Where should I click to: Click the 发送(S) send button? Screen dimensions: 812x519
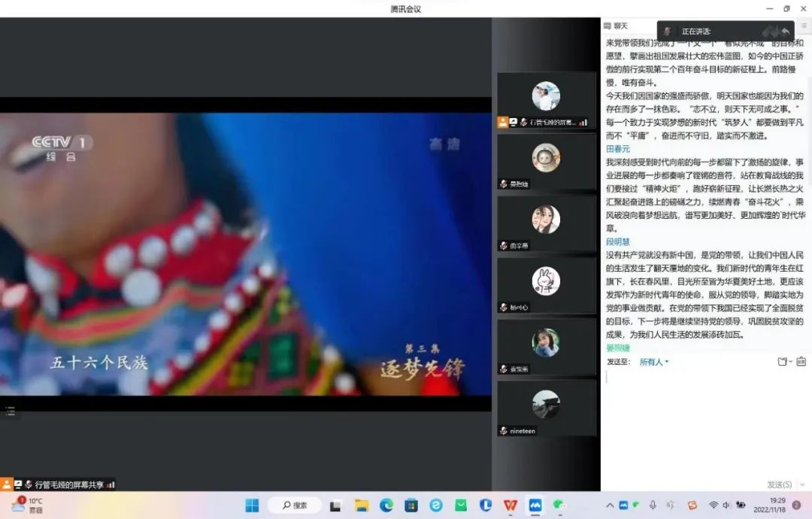click(779, 485)
